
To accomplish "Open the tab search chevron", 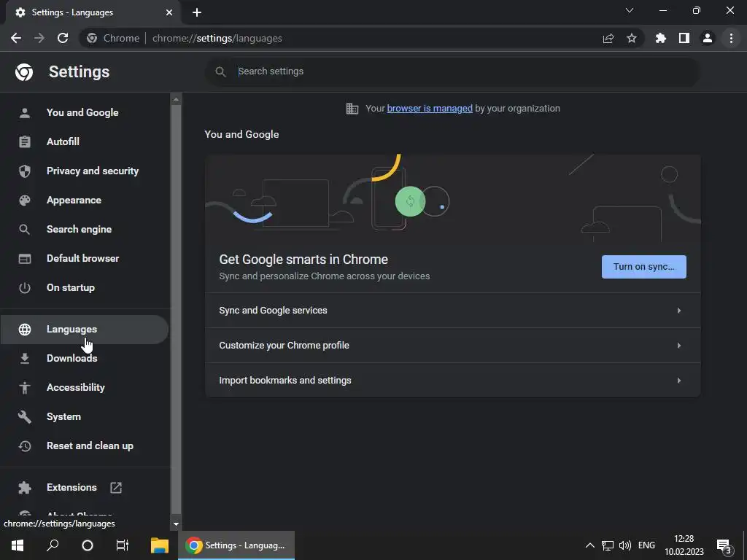I will coord(630,10).
